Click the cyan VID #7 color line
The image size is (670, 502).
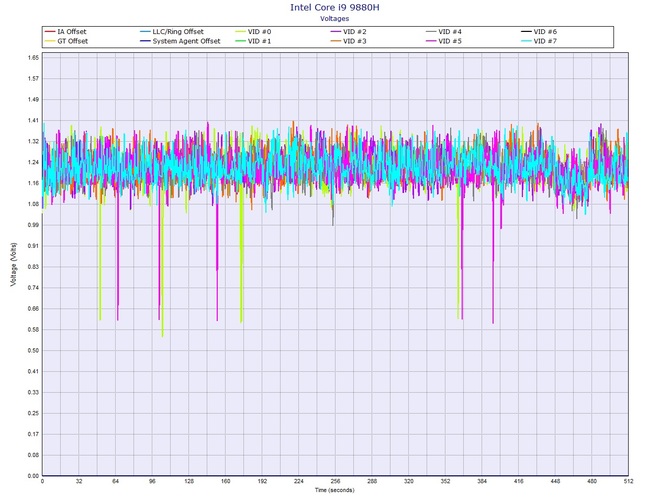(x=526, y=41)
